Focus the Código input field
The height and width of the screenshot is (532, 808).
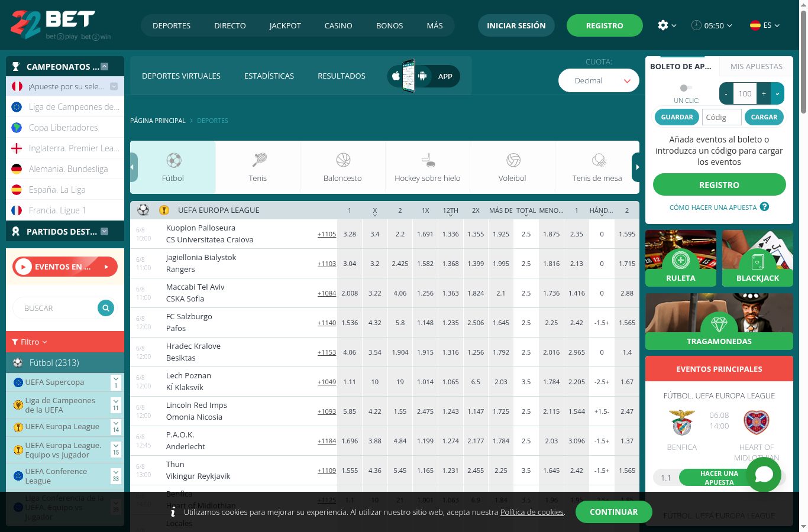[722, 117]
